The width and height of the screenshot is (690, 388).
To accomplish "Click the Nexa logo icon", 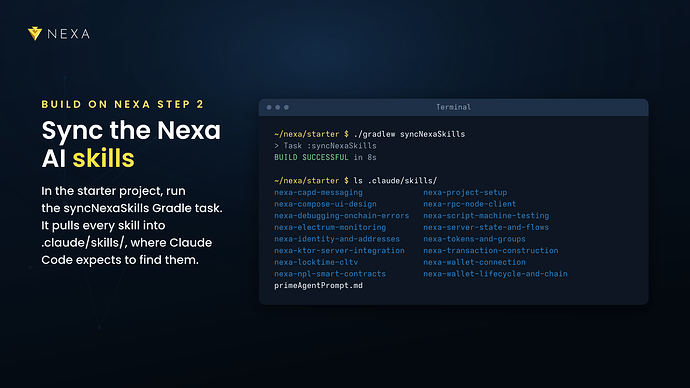I will click(x=35, y=33).
